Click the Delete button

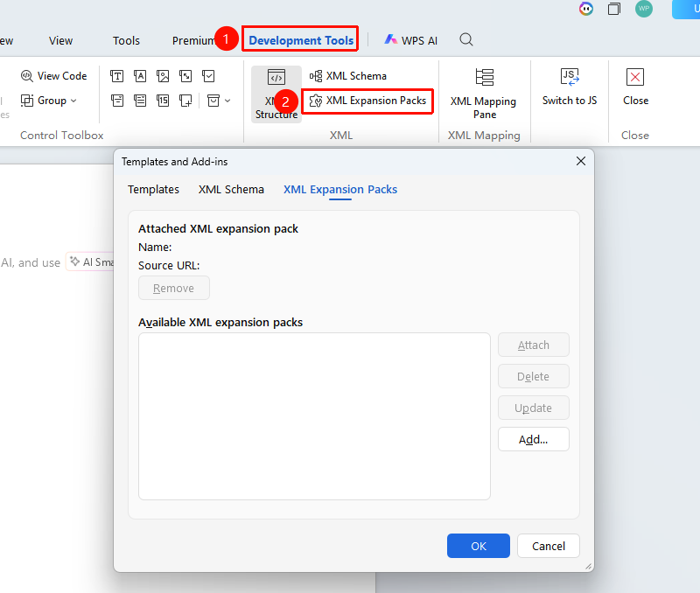point(534,377)
